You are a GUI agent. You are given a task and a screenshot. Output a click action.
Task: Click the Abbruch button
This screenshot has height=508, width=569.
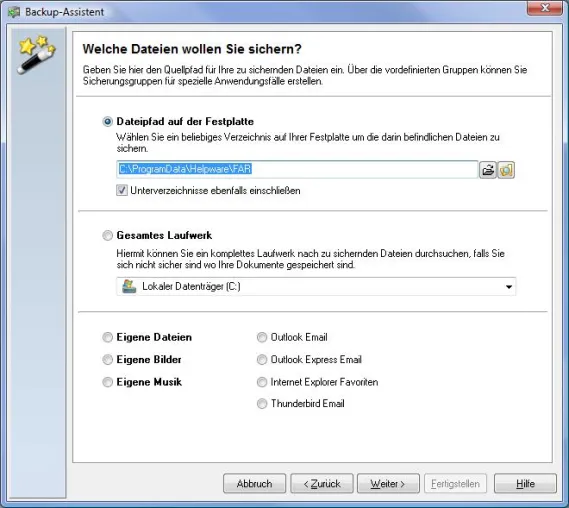click(x=254, y=484)
